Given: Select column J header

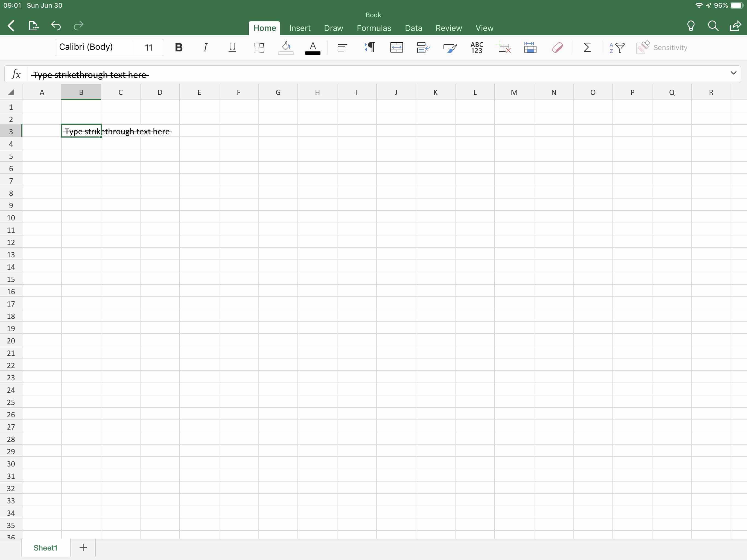Looking at the screenshot, I should coord(396,92).
